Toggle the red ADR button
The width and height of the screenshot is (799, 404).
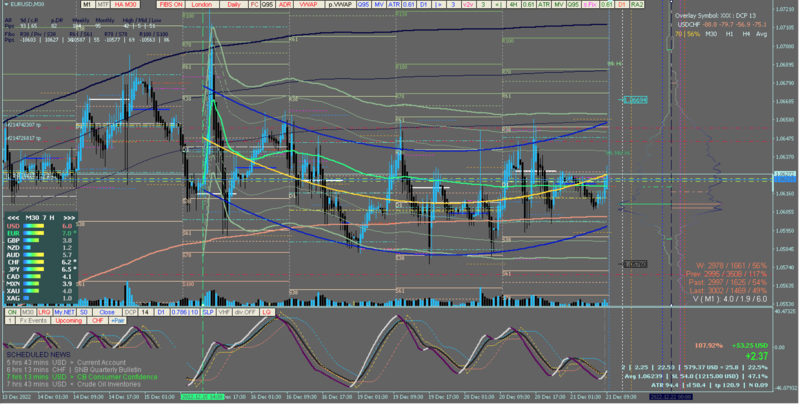(285, 5)
